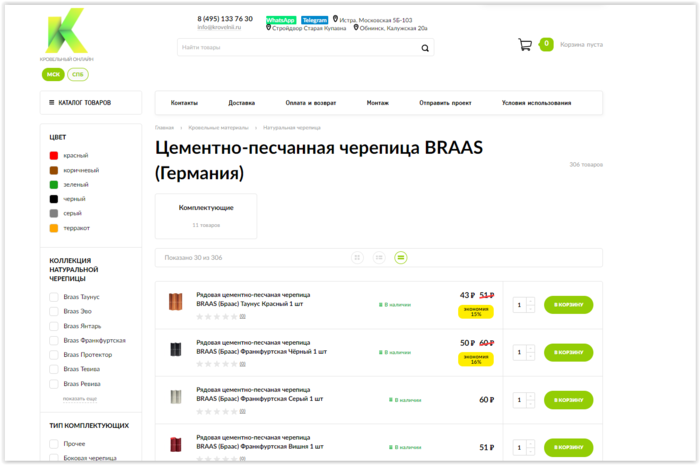Open the КАТАЛОГ ТОВАРОВ menu
The image size is (700, 465).
pyautogui.click(x=91, y=103)
